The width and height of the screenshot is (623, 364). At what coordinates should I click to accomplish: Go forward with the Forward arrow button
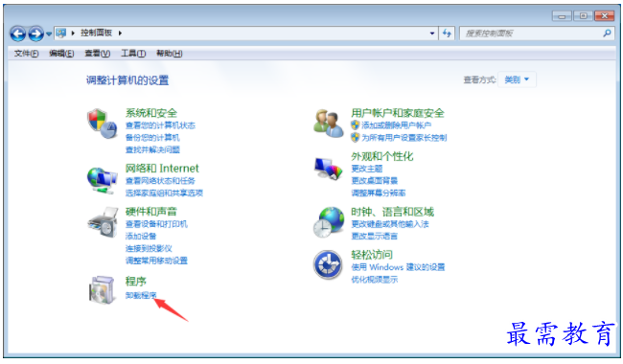[35, 34]
